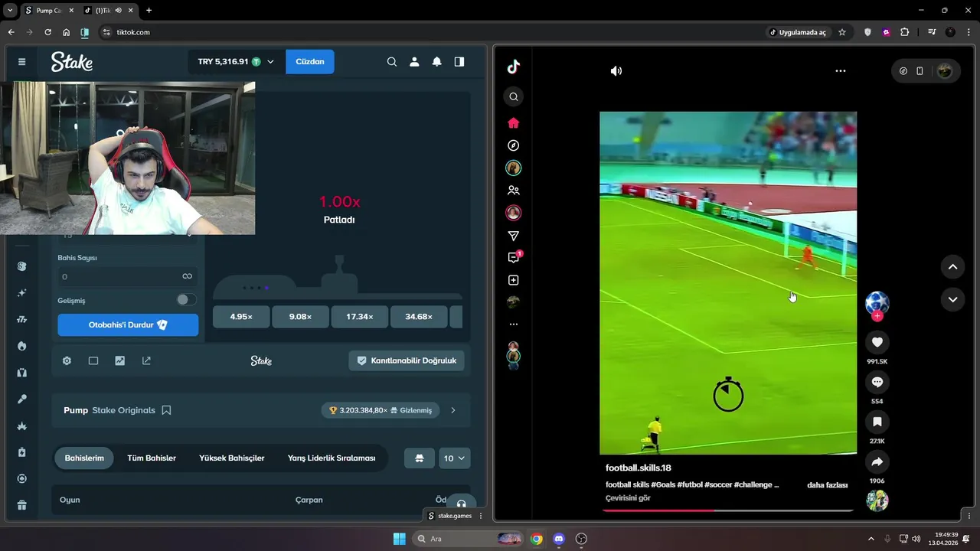Switch to Tüm Bahisler tab
This screenshot has height=551, width=980.
[x=152, y=458]
